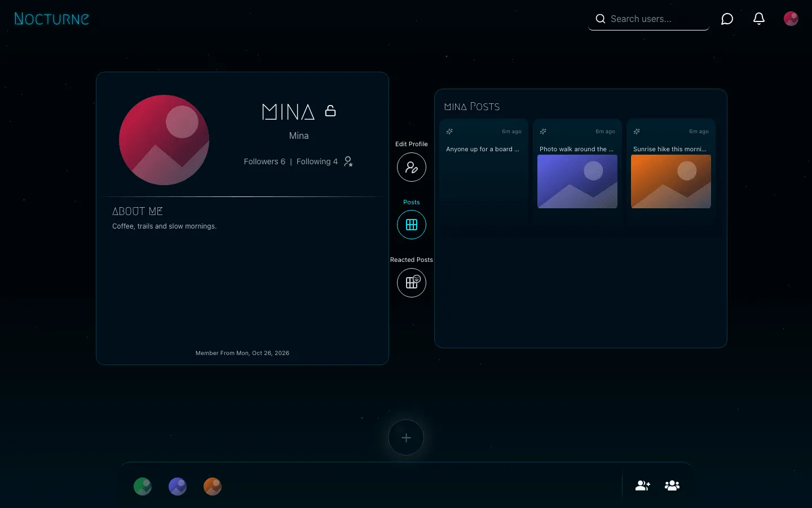This screenshot has width=812, height=508.
Task: Click the MINA display name heading
Action: pos(288,112)
